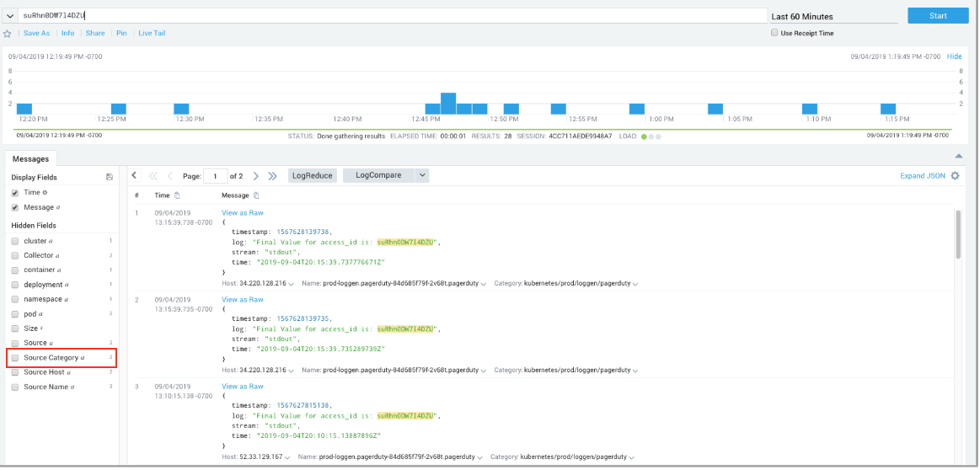Collapse the fields sidebar with the left arrow
Screen dimensions: 980x470
[134, 176]
